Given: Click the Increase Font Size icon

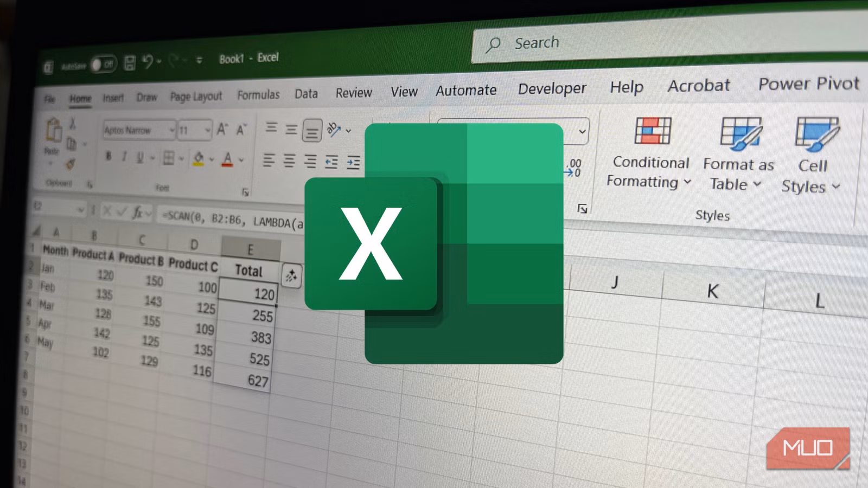Looking at the screenshot, I should [222, 130].
